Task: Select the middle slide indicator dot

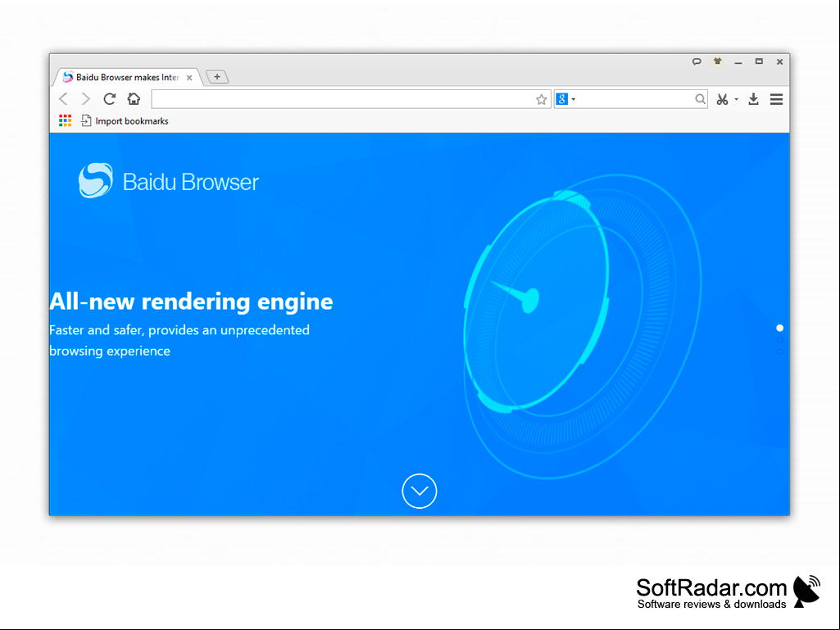Action: 780,340
